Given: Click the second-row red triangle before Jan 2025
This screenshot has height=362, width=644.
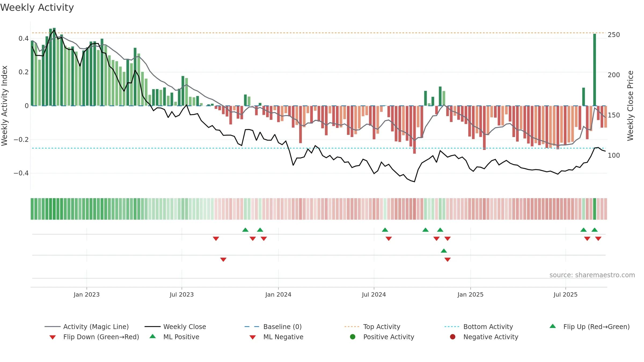Looking at the screenshot, I should click(448, 260).
